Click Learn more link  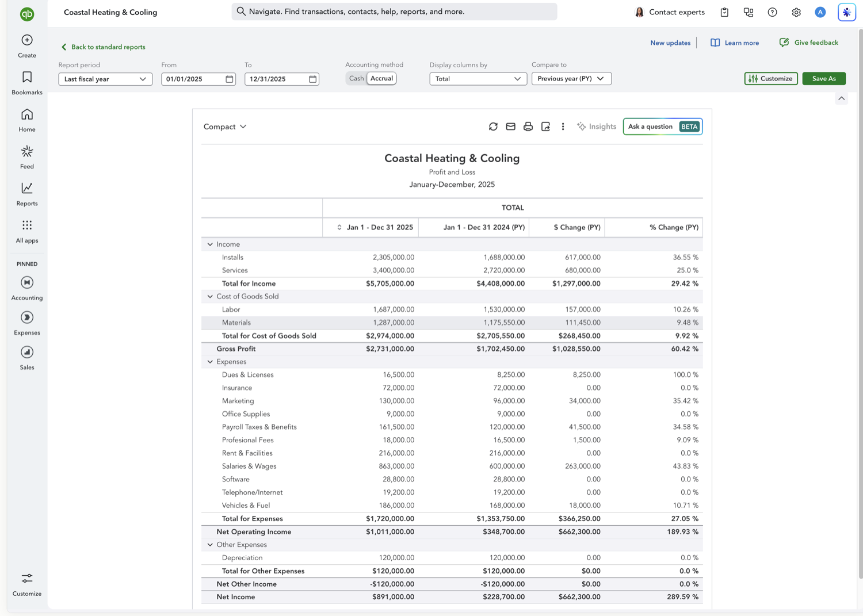click(x=735, y=43)
